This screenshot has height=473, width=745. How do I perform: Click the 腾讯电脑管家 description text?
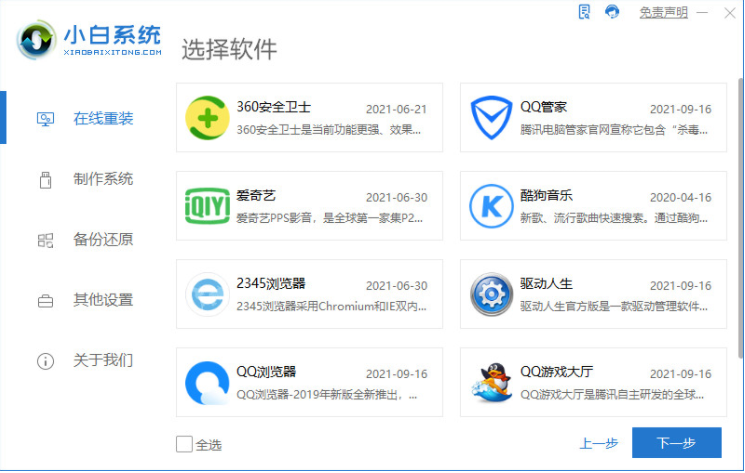point(614,130)
